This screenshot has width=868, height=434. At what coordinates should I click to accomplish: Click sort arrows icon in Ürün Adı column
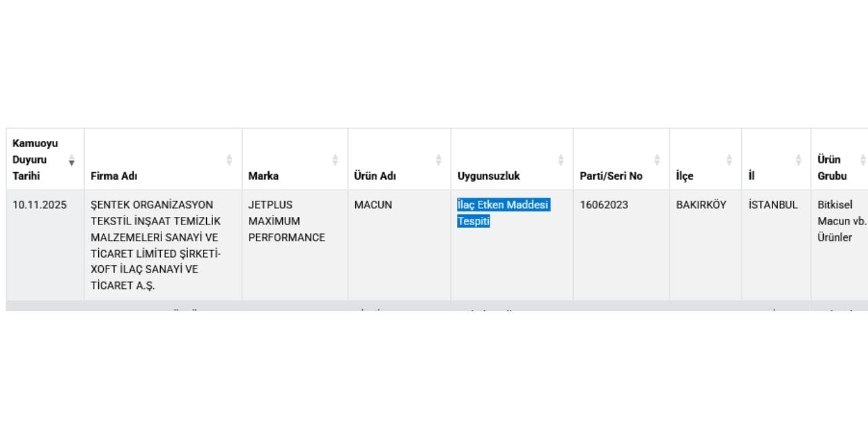pos(438,160)
